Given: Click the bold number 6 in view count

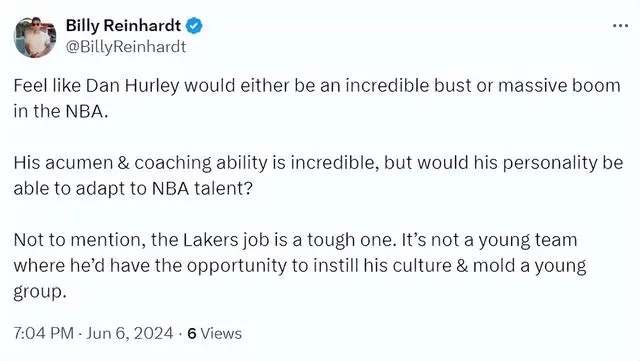Looking at the screenshot, I should pos(192,334).
